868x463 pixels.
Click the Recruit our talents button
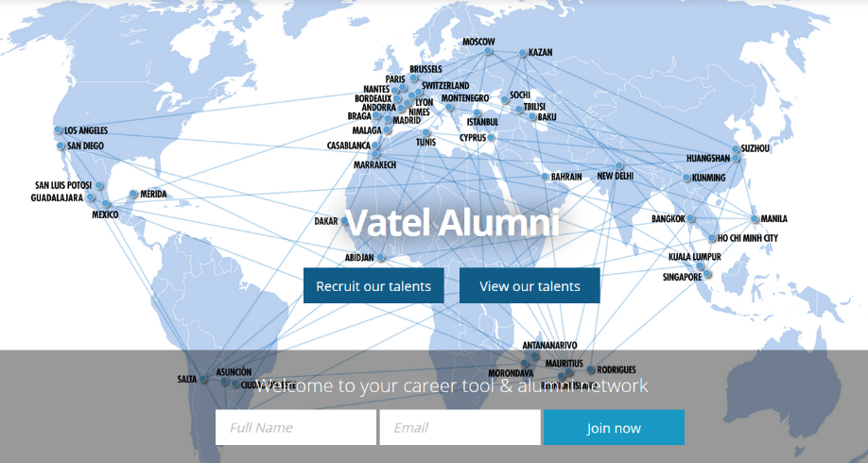click(x=373, y=285)
